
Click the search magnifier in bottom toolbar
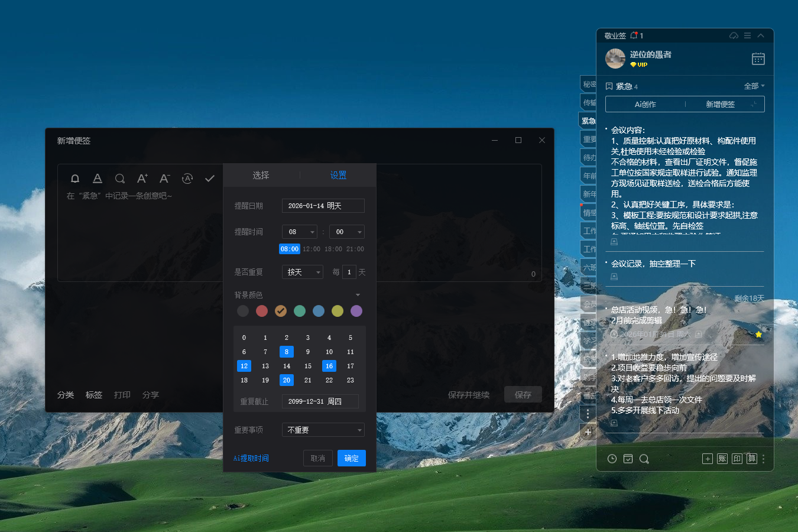tap(644, 459)
